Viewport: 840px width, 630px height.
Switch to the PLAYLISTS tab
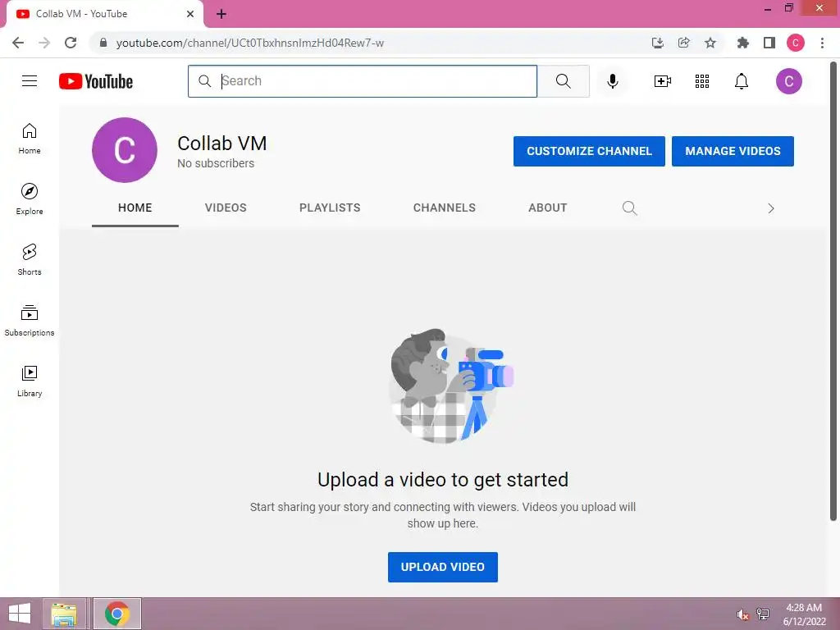(330, 208)
